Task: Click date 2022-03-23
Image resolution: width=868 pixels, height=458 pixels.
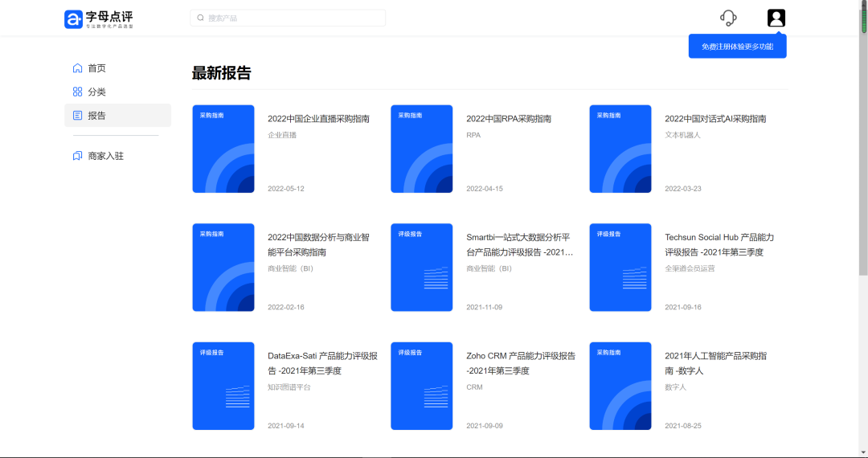Action: (683, 189)
